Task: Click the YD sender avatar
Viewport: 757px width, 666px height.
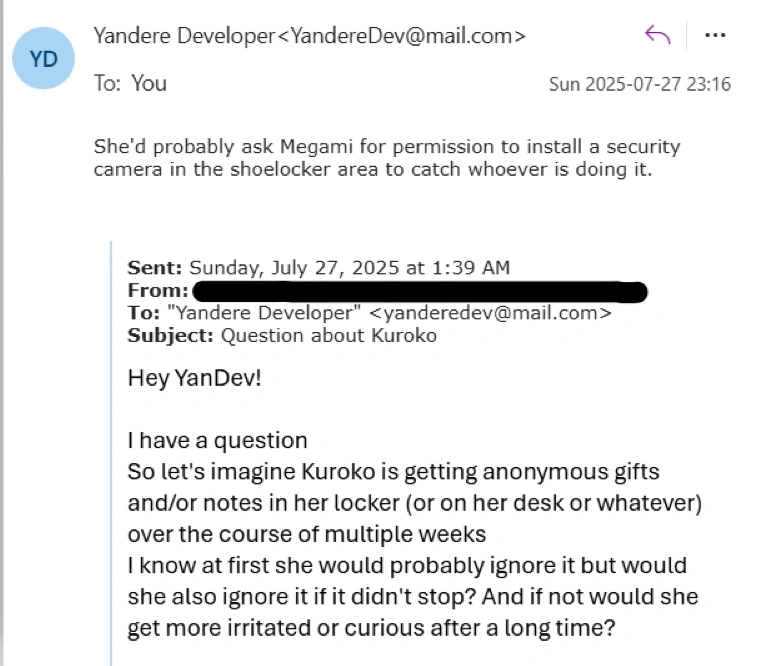Action: point(45,57)
